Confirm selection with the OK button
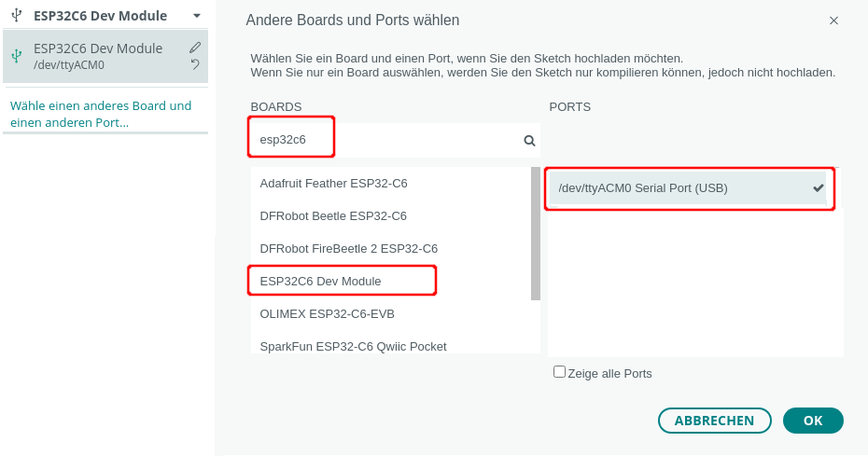This screenshot has width=868, height=456. (812, 421)
